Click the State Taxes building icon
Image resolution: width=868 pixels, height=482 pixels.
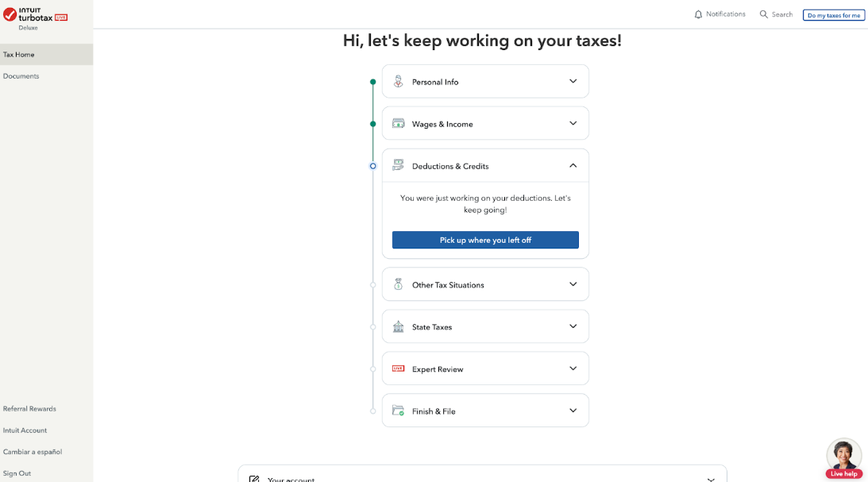[x=398, y=326]
